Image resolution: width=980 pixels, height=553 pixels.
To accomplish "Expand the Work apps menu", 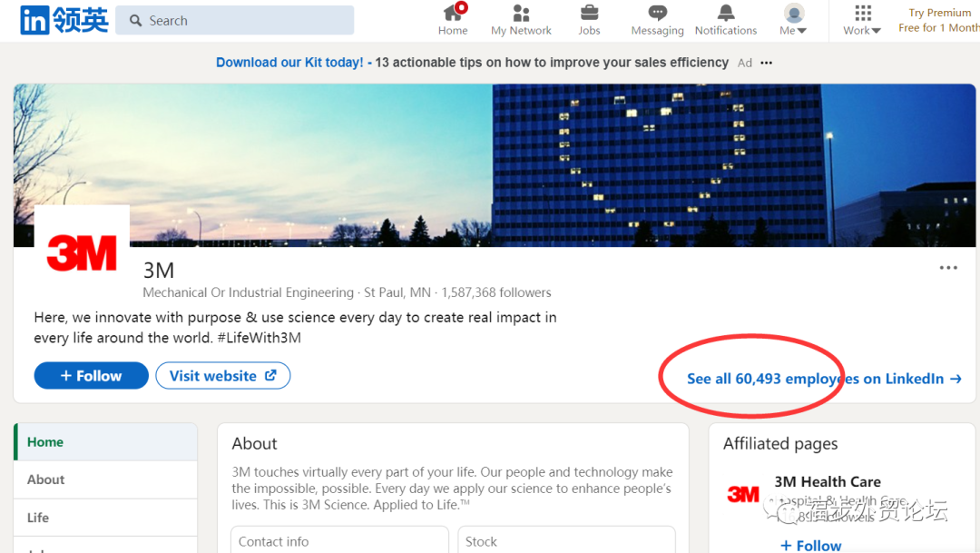I will [x=862, y=20].
